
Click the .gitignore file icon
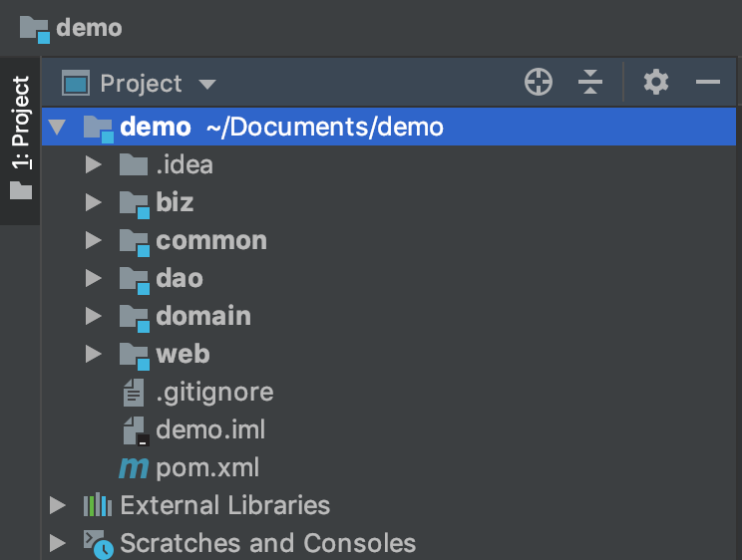click(133, 393)
